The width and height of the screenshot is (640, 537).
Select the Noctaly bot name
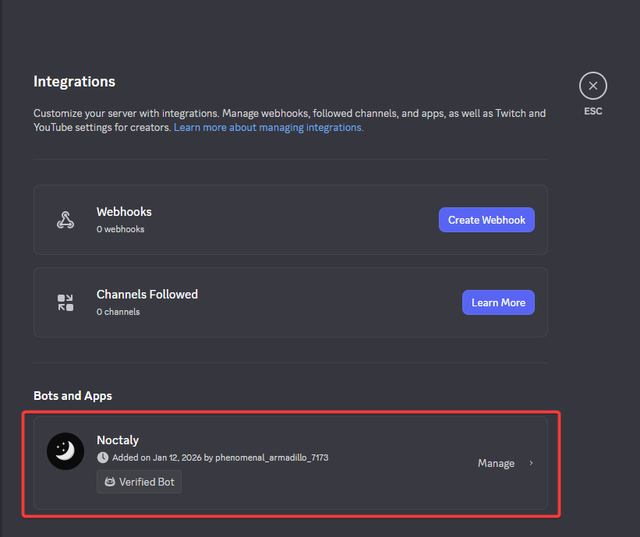point(118,440)
